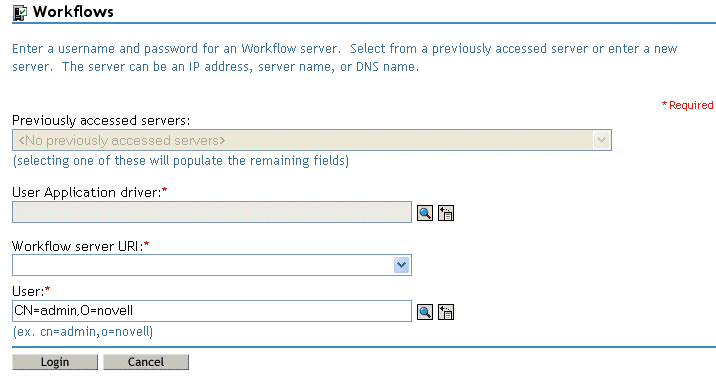Click the Login button
The height and width of the screenshot is (377, 716).
55,362
